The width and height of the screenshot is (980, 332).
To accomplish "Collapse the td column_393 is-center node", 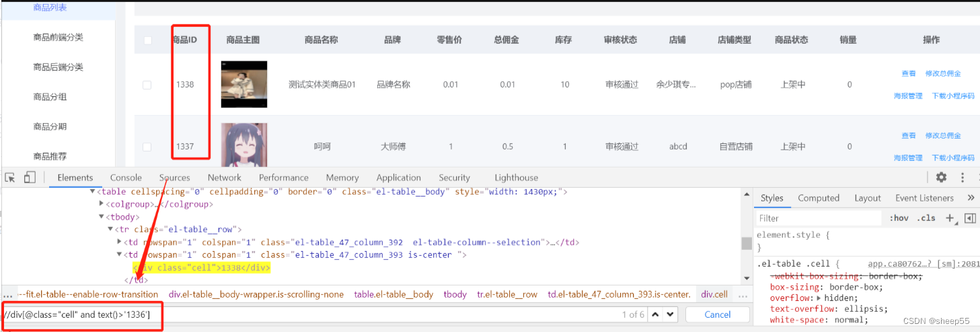I will pos(119,255).
